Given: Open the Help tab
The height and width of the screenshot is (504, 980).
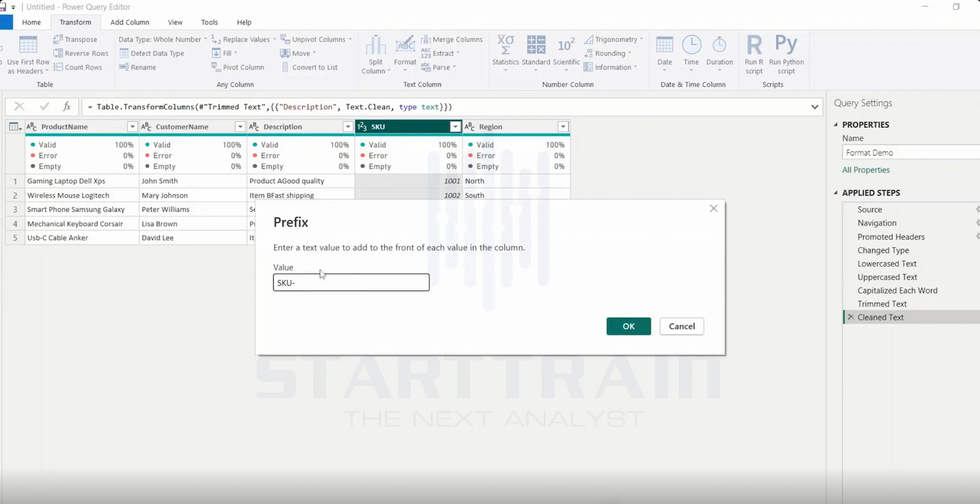Looking at the screenshot, I should pyautogui.click(x=244, y=22).
